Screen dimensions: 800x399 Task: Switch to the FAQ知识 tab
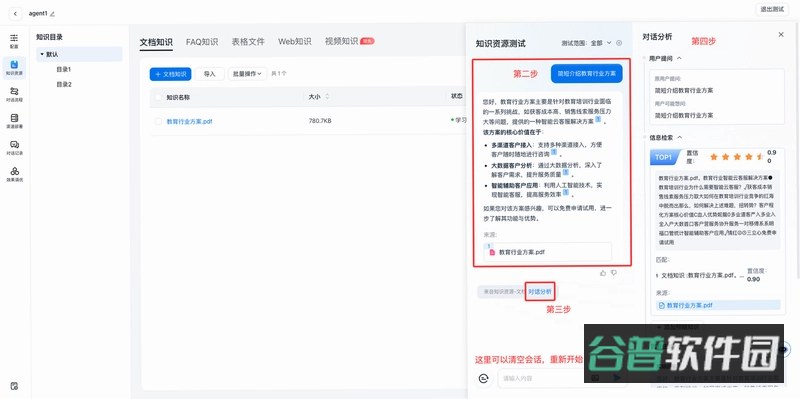coord(202,42)
